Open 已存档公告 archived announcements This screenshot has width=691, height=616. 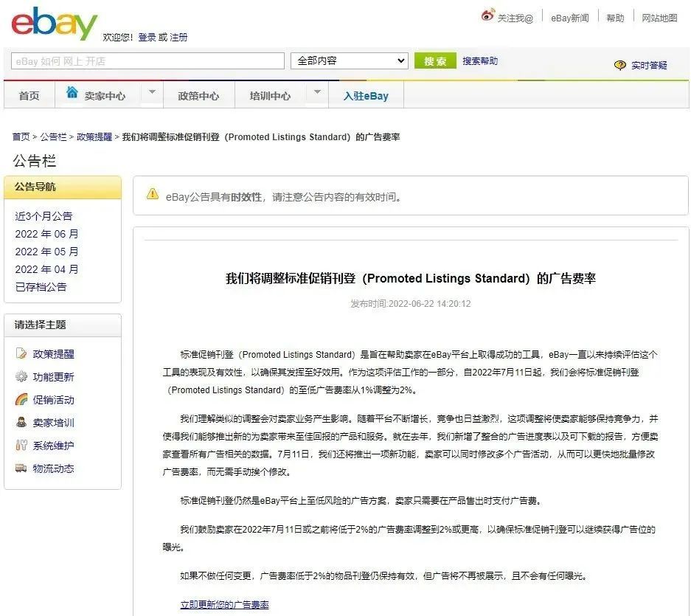click(41, 287)
